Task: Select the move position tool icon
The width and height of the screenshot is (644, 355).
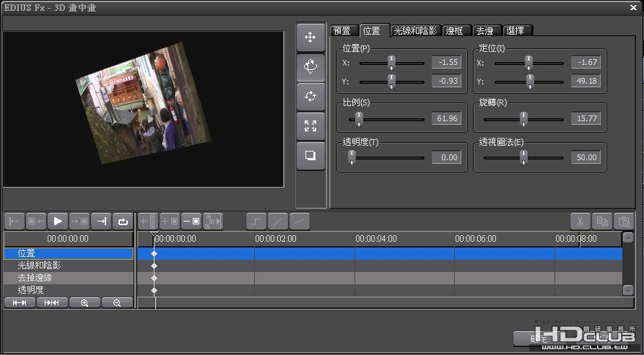Action: click(x=310, y=38)
